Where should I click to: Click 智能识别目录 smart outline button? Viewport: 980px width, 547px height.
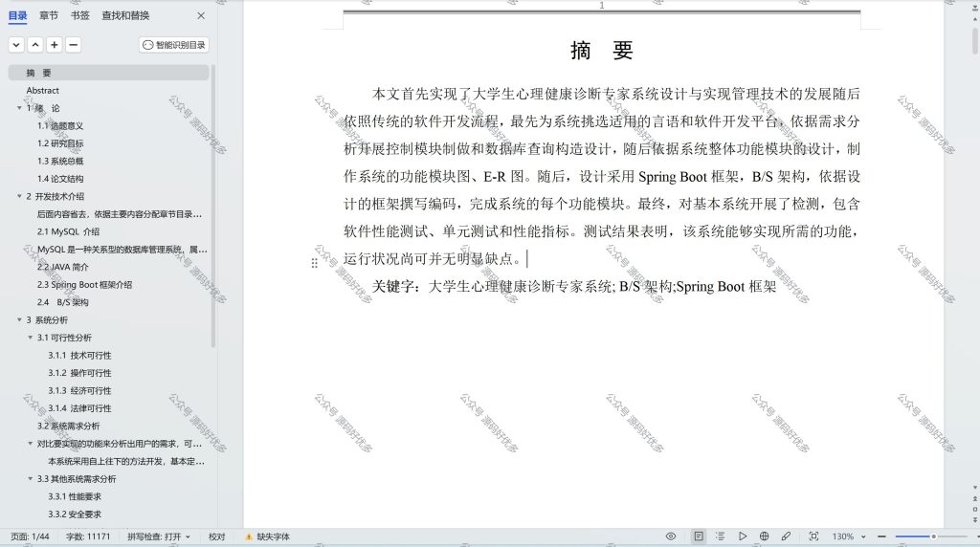coord(174,45)
